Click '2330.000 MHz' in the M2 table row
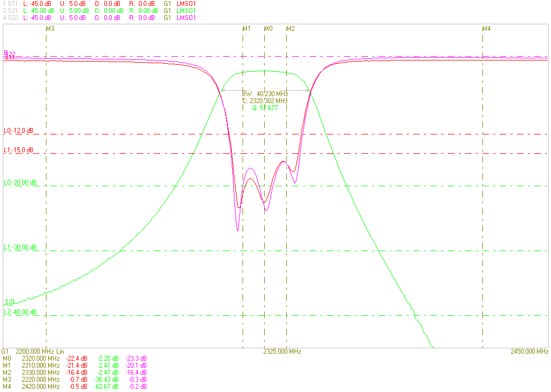 [x=41, y=373]
